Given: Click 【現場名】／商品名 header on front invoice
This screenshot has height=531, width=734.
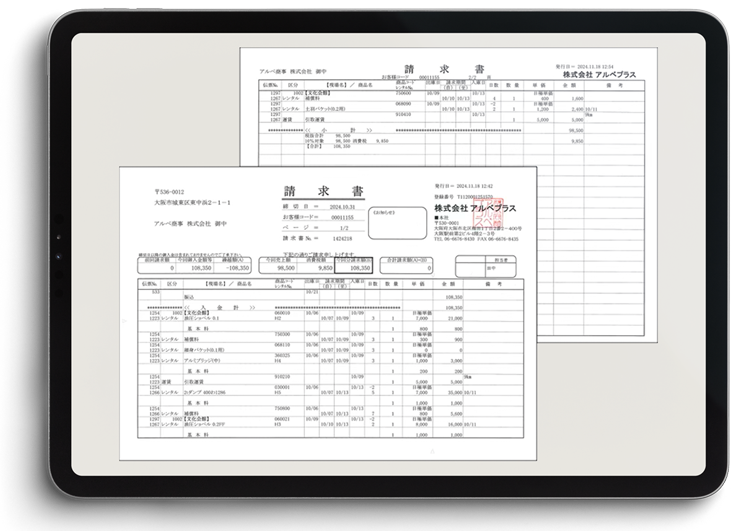Looking at the screenshot, I should pyautogui.click(x=228, y=284).
